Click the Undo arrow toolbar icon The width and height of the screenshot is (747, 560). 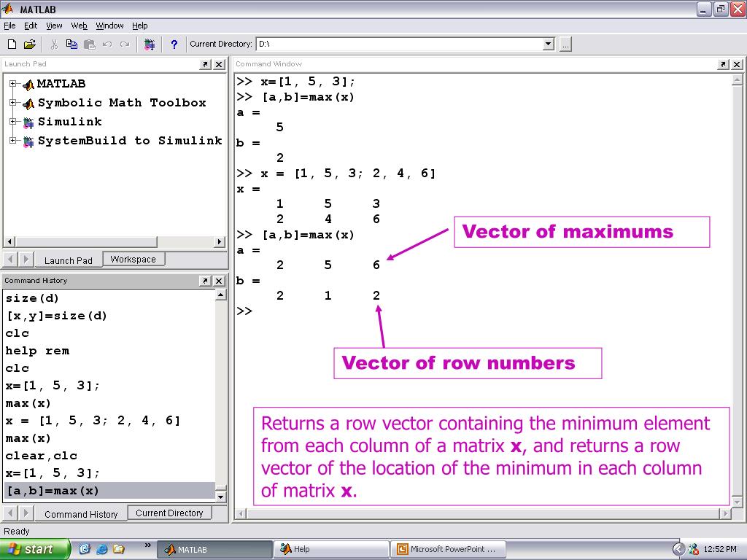(107, 44)
